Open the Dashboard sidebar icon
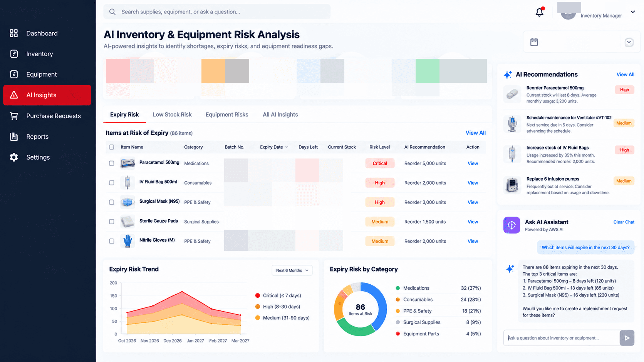Viewport: 644px width, 362px height. 14,33
